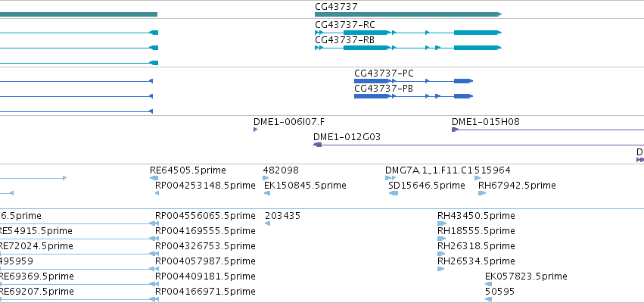Screen dimensions: 644x303
Task: Select EST RH43450.5prime
Action: (x=476, y=216)
